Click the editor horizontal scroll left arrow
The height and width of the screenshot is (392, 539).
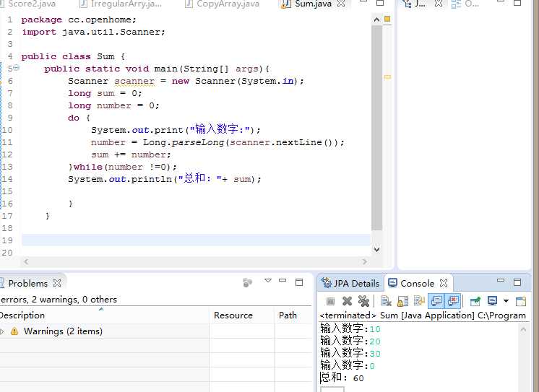tap(26, 262)
